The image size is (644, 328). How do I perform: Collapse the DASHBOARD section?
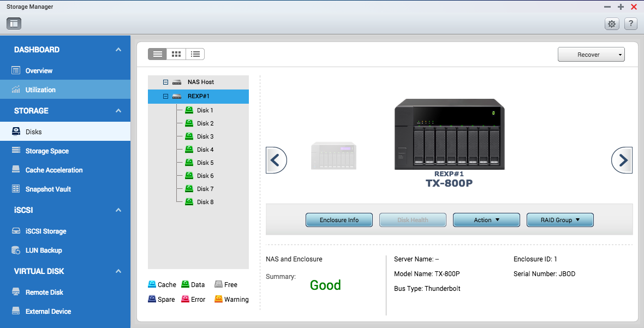(x=118, y=50)
